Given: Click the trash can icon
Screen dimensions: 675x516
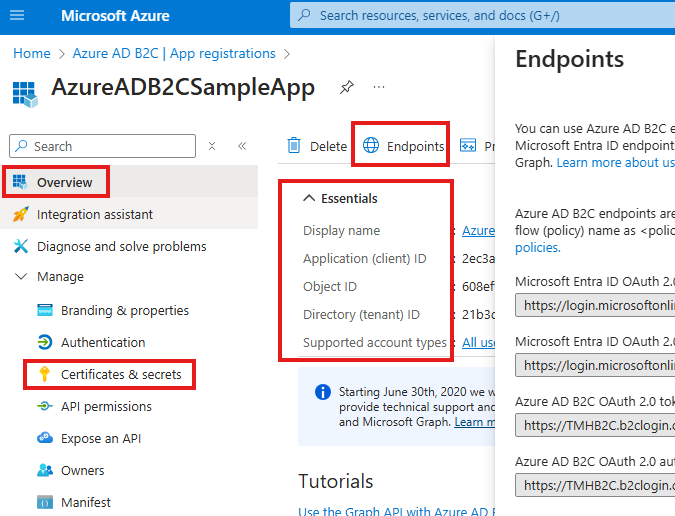Looking at the screenshot, I should click(x=294, y=145).
